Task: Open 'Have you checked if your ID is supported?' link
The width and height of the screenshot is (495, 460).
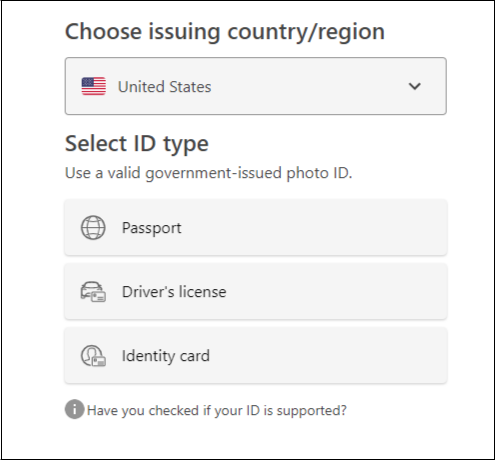Action: click(x=217, y=410)
